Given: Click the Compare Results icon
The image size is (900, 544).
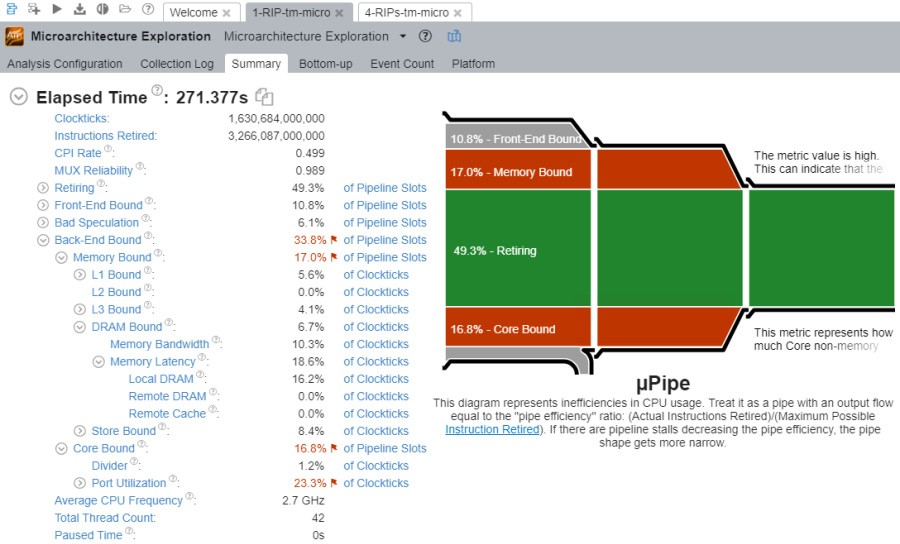Looking at the screenshot, I should point(102,9).
